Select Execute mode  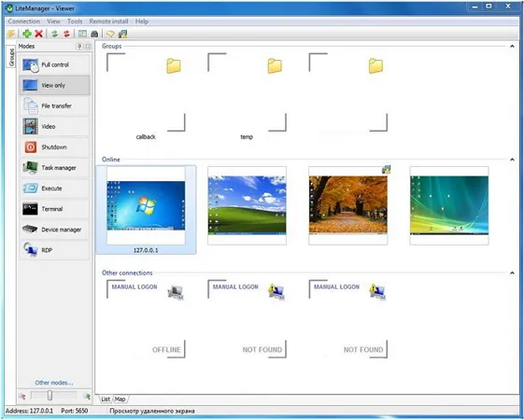coord(54,189)
